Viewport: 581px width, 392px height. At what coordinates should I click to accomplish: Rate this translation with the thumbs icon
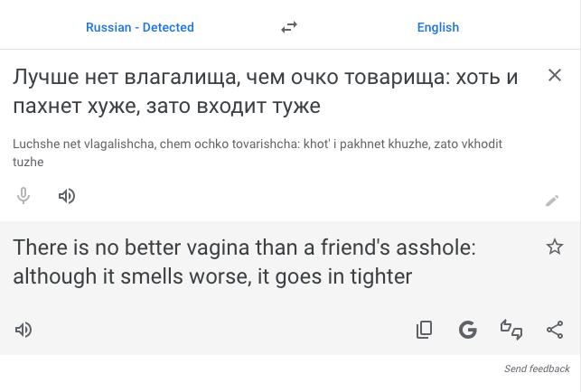511,330
